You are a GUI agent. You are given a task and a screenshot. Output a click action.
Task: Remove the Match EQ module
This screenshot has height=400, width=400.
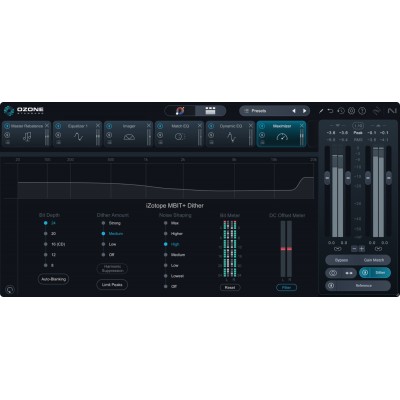pyautogui.click(x=200, y=126)
